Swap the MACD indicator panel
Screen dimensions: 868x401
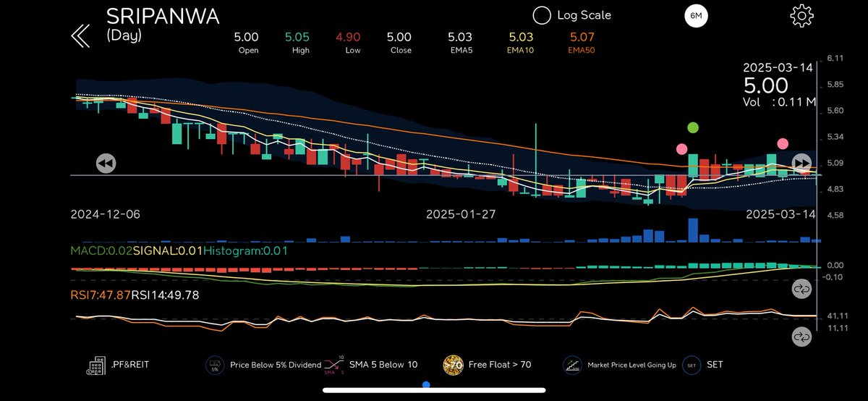[802, 289]
